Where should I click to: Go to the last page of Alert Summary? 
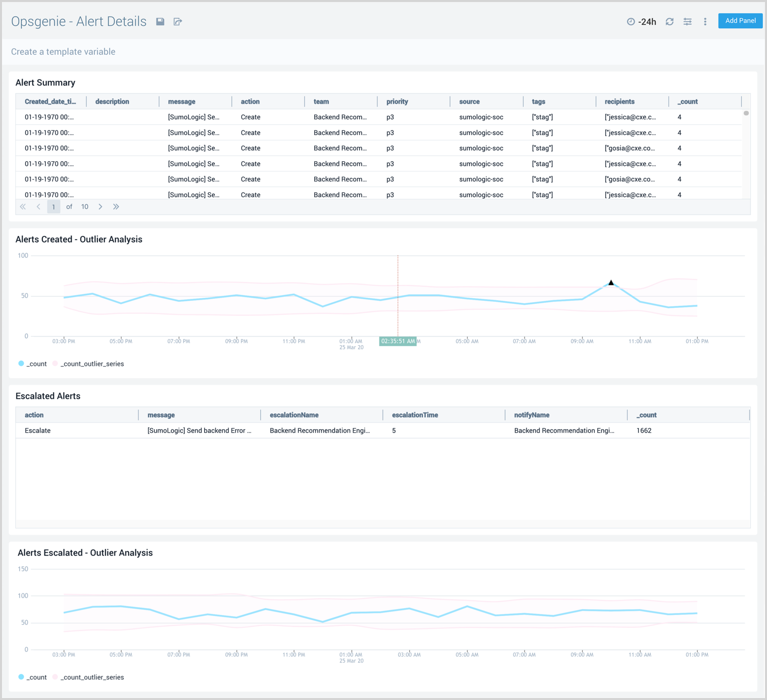pos(116,206)
